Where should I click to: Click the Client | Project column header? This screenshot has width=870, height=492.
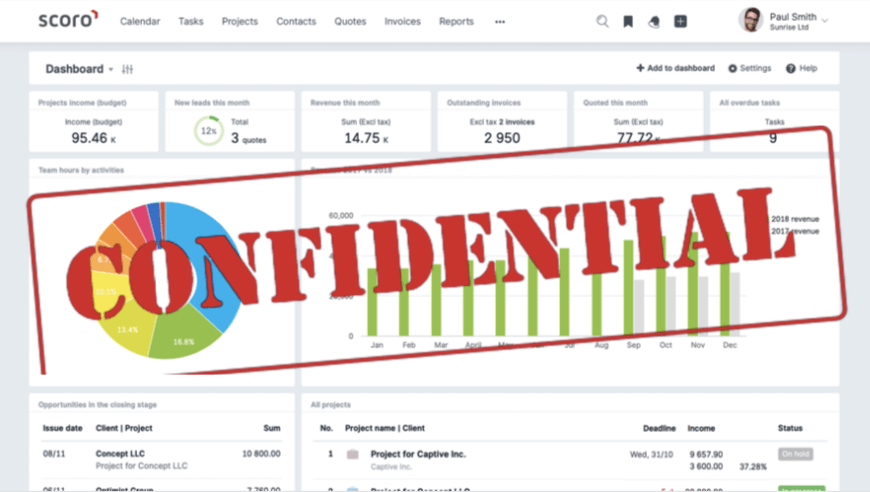click(x=124, y=428)
